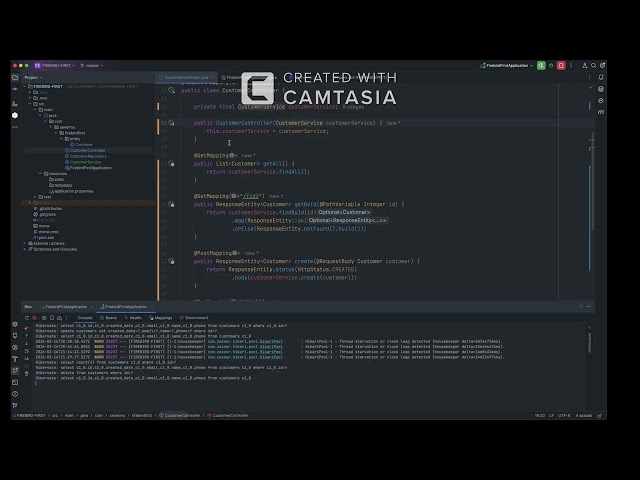Collapse the src folder node
Viewport: 640px width, 480px height.
click(x=30, y=104)
